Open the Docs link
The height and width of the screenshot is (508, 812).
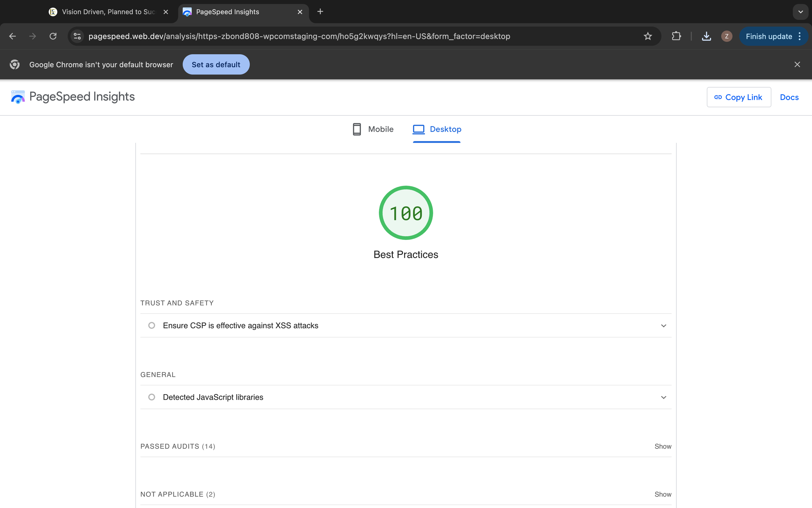(x=789, y=97)
